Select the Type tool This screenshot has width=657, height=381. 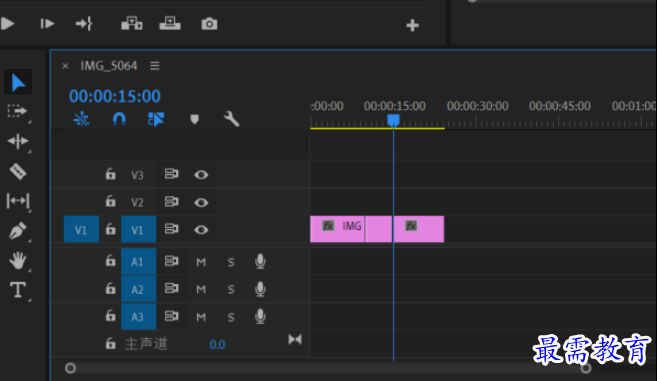(x=18, y=290)
